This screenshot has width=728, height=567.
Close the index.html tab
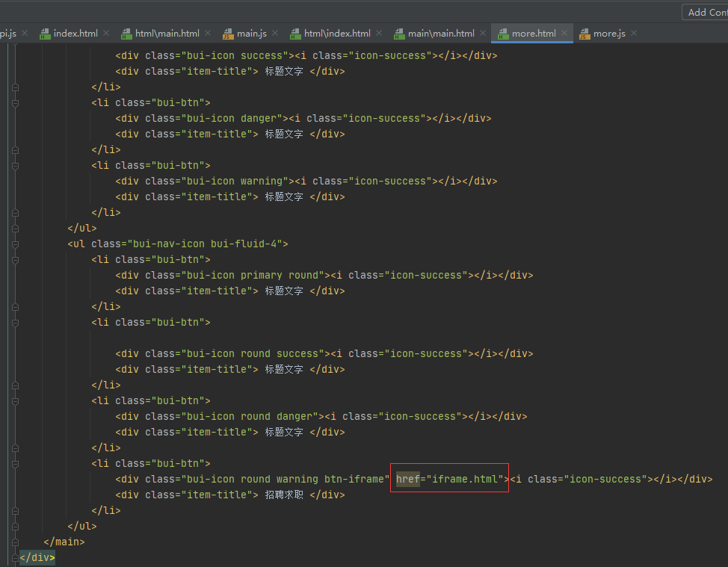[x=105, y=34]
